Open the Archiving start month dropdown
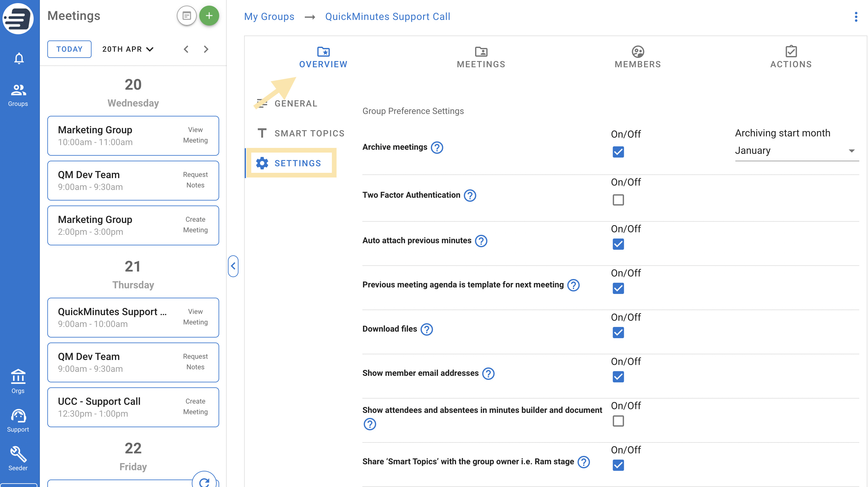 pyautogui.click(x=797, y=151)
